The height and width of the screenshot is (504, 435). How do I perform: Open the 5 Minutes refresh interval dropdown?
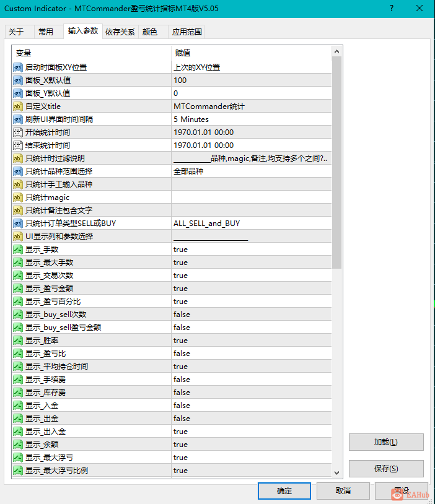coord(252,119)
